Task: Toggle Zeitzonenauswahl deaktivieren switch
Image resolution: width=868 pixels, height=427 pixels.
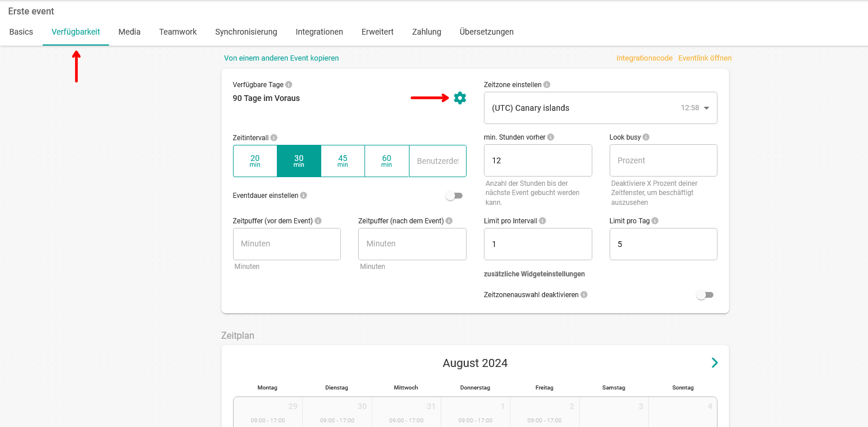Action: pos(705,295)
